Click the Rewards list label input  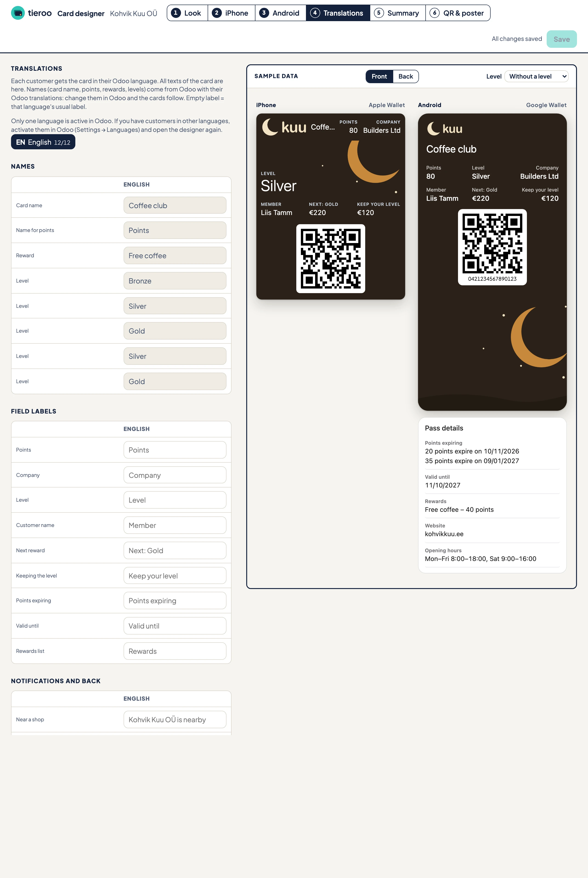[175, 651]
